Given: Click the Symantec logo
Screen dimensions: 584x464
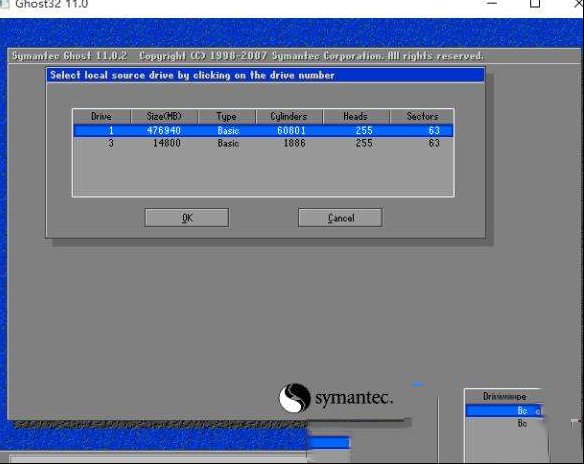Looking at the screenshot, I should pos(336,398).
